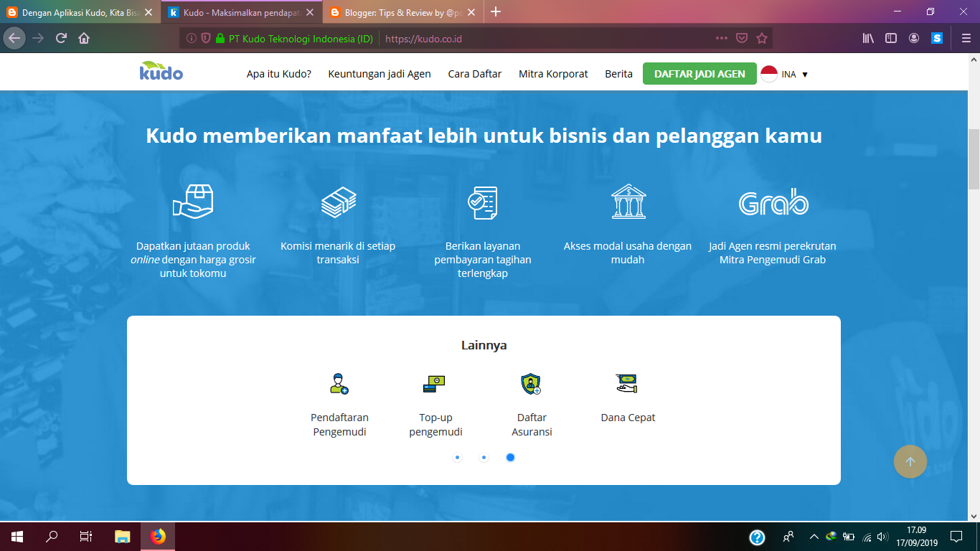This screenshot has height=551, width=980.
Task: Select the Daftar Asuransi shield icon
Action: [531, 385]
